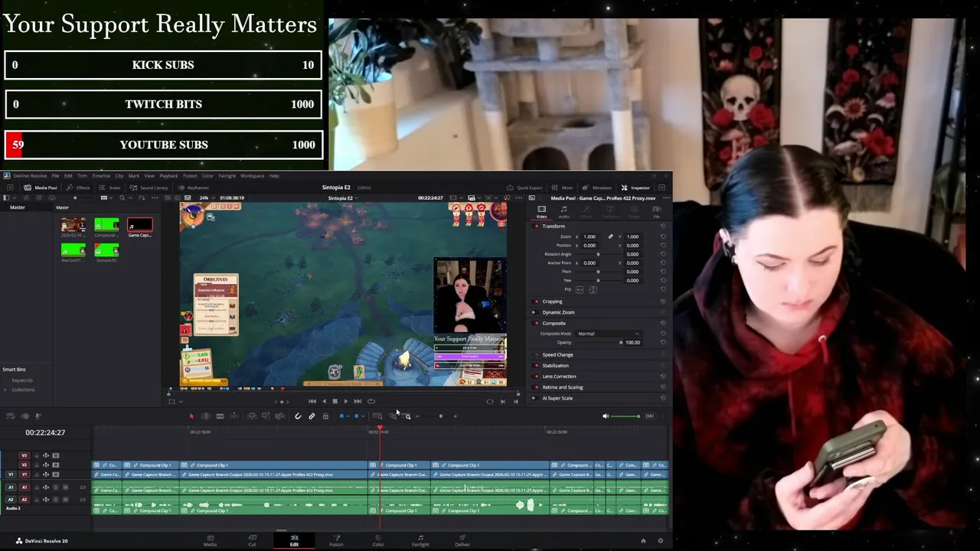Screen dimensions: 980x551
Task: Toggle the Composite enable switch
Action: tap(536, 323)
